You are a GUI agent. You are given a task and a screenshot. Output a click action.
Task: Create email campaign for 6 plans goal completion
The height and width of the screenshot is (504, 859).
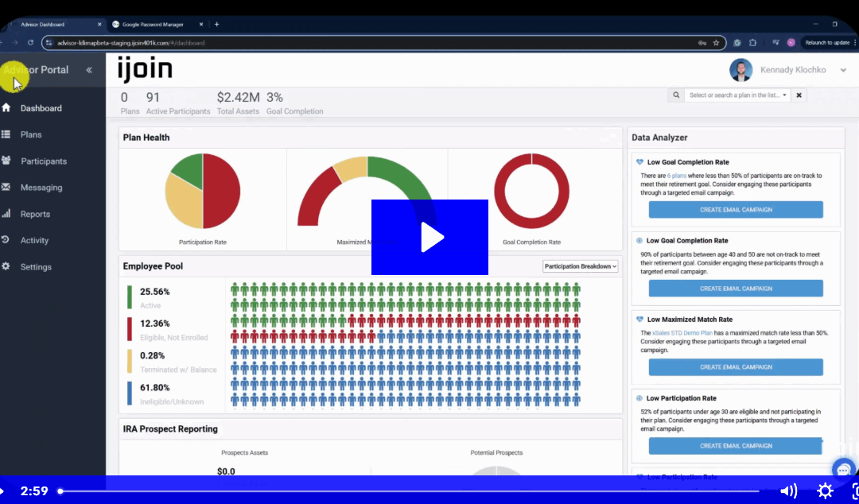coord(736,210)
